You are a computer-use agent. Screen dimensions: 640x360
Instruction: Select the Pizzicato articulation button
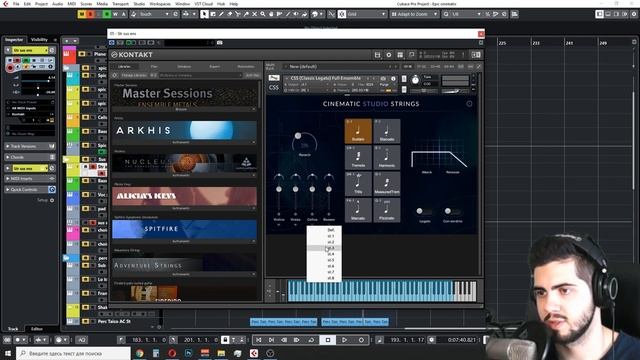point(387,210)
